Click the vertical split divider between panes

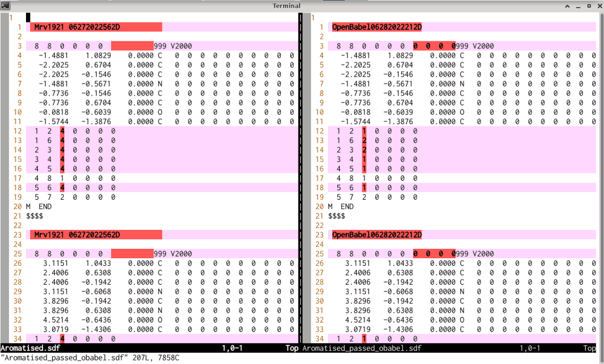pyautogui.click(x=300, y=177)
